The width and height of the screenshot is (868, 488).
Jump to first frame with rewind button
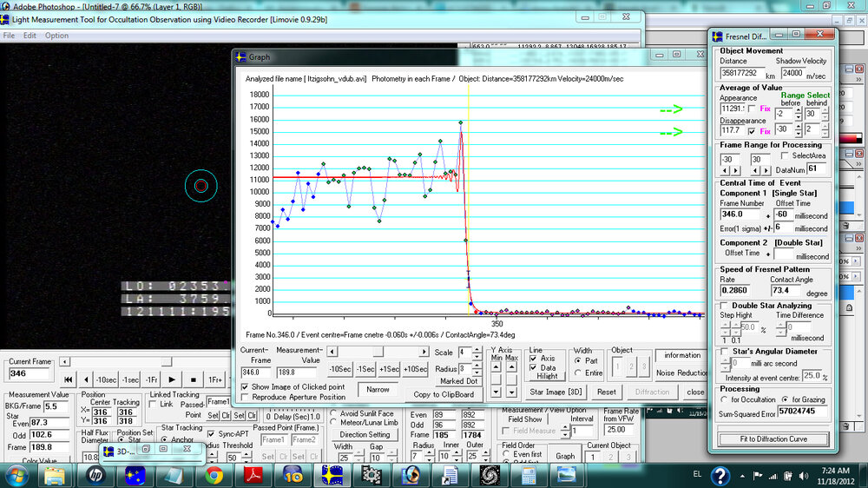pyautogui.click(x=69, y=379)
